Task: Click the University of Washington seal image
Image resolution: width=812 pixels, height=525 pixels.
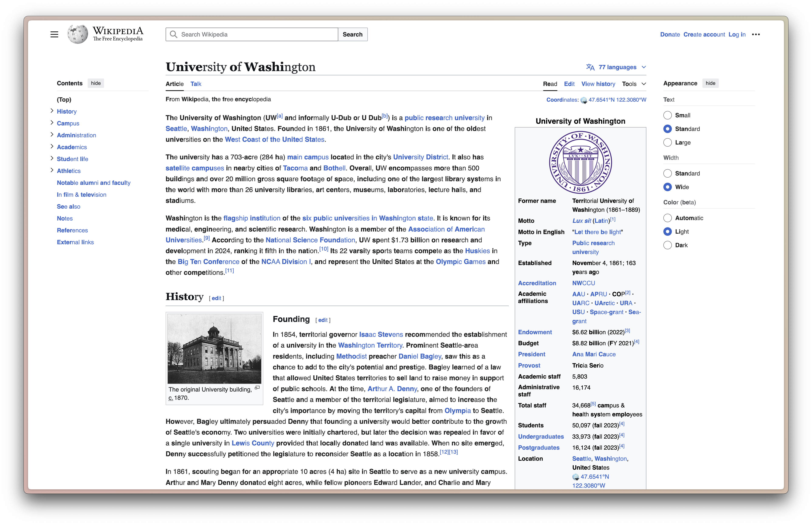Action: point(580,162)
